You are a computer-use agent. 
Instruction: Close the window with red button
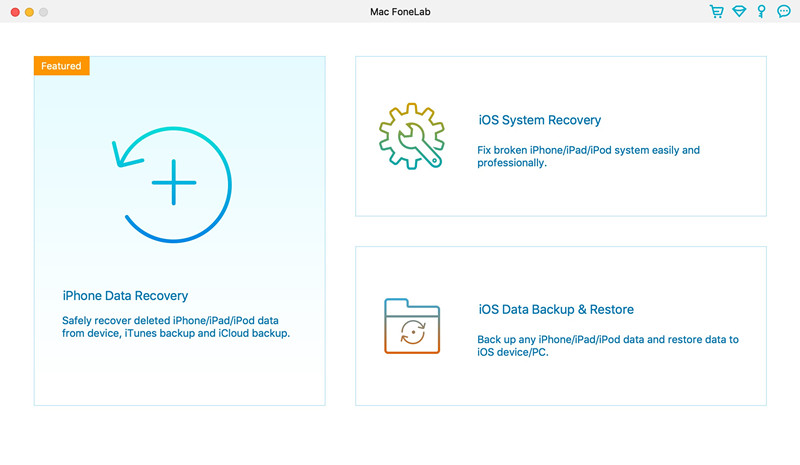click(x=15, y=12)
